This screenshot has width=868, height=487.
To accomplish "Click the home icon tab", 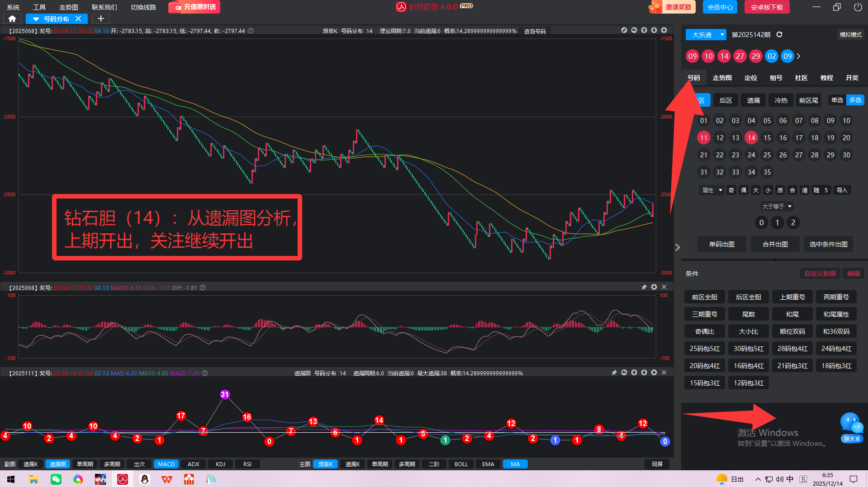I will (x=12, y=19).
